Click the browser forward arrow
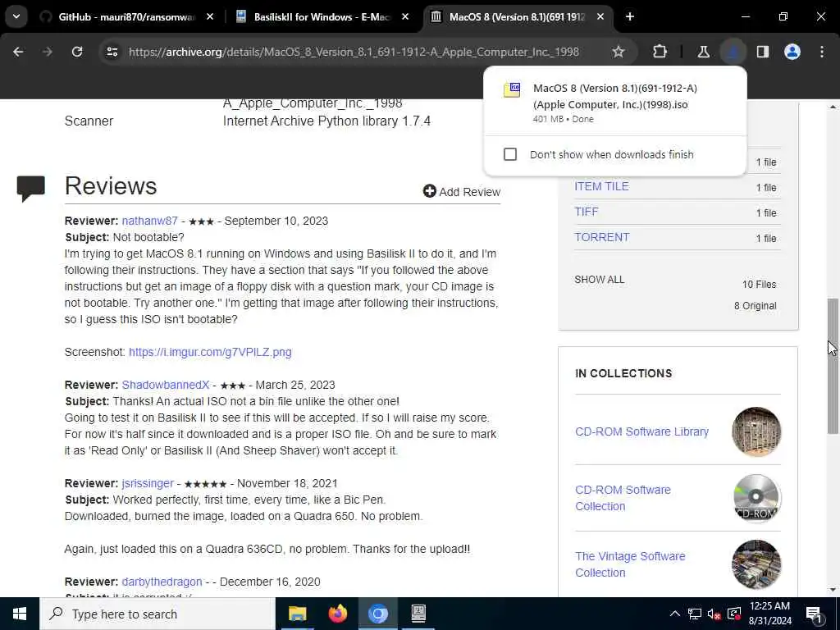The image size is (840, 630). (47, 52)
